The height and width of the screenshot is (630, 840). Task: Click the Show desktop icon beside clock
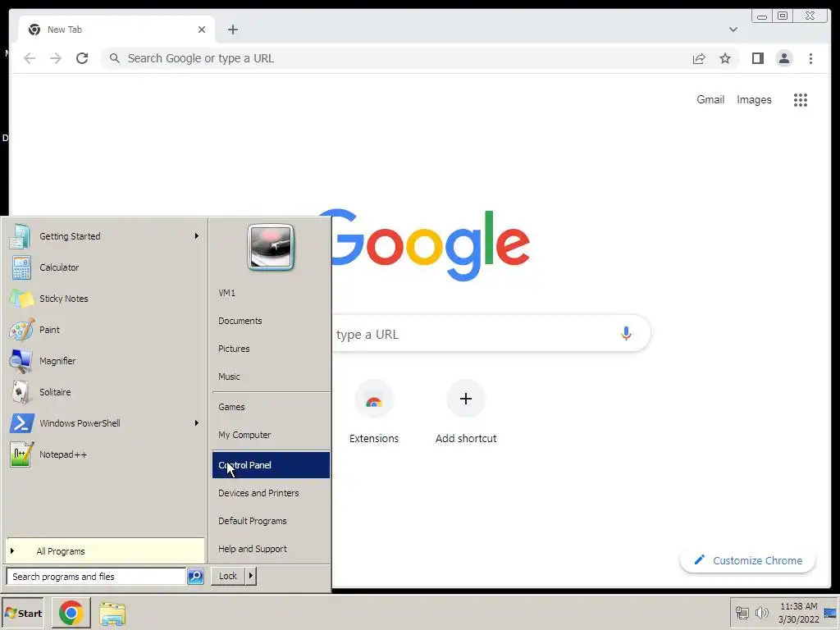(x=830, y=613)
